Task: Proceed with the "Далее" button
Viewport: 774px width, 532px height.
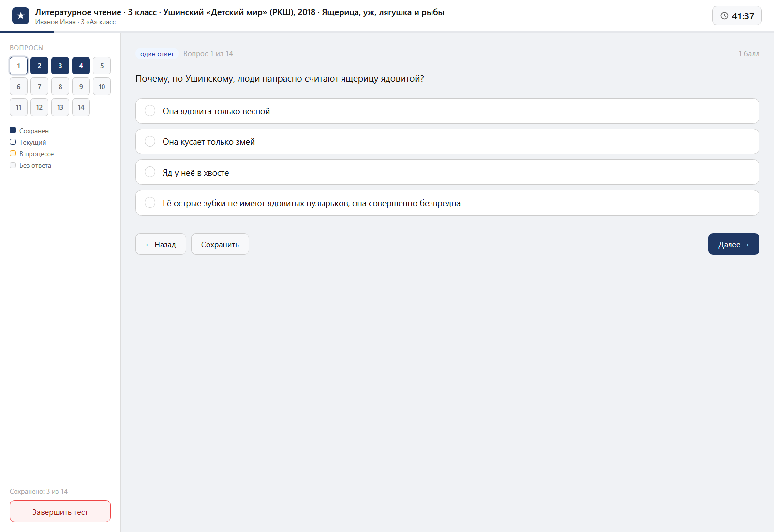Action: pyautogui.click(x=734, y=244)
